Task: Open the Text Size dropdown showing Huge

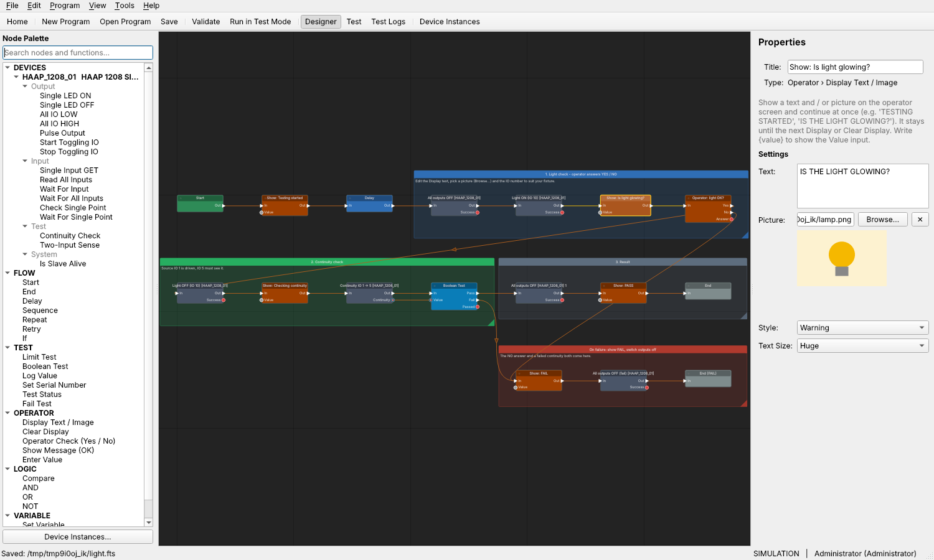Action: (862, 346)
